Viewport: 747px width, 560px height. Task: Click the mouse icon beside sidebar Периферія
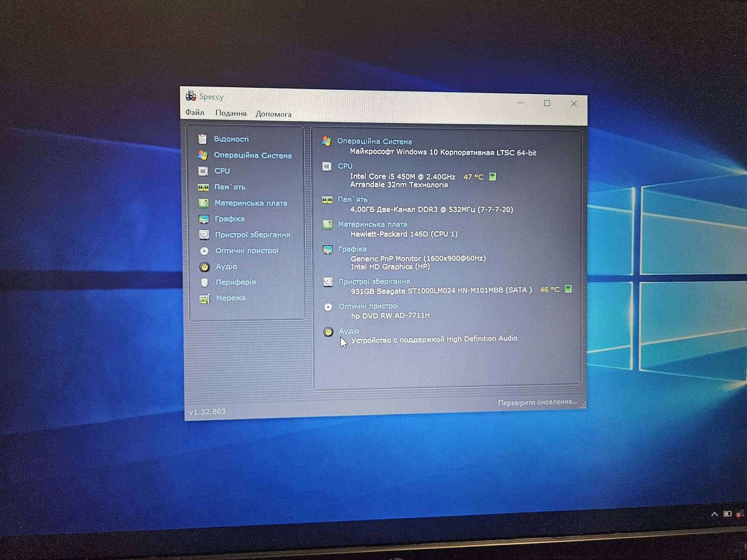[x=204, y=283]
